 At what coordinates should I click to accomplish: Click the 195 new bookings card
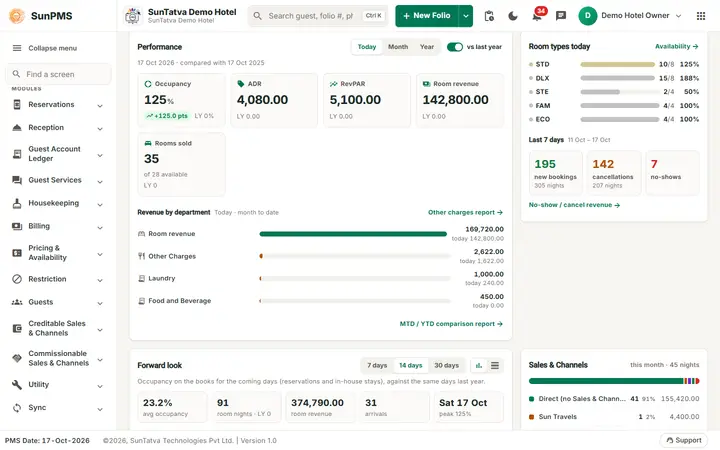pyautogui.click(x=556, y=174)
